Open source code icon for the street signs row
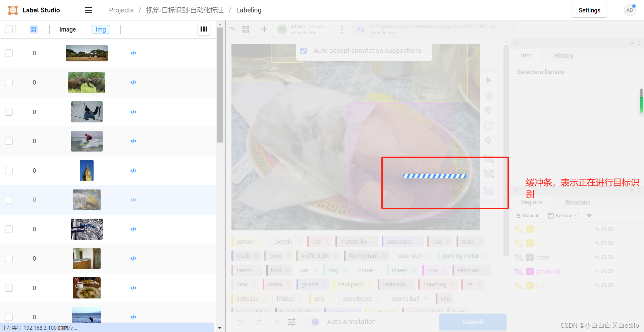 pos(133,229)
